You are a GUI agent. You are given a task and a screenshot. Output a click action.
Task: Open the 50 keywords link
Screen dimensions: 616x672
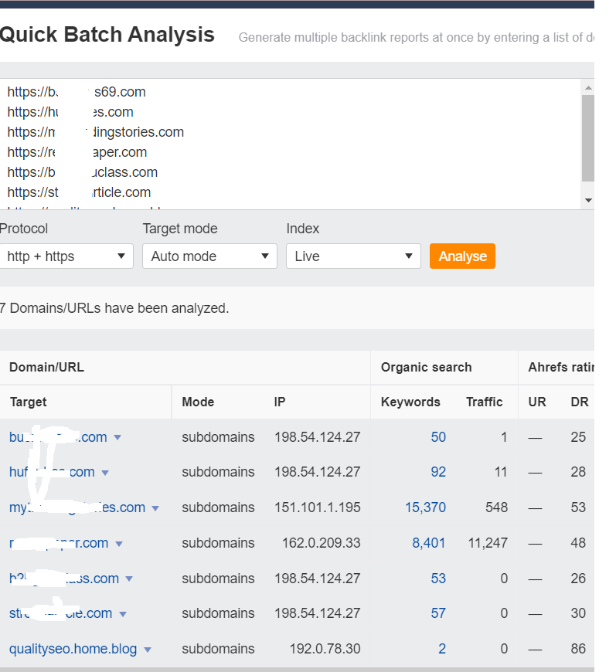click(438, 437)
